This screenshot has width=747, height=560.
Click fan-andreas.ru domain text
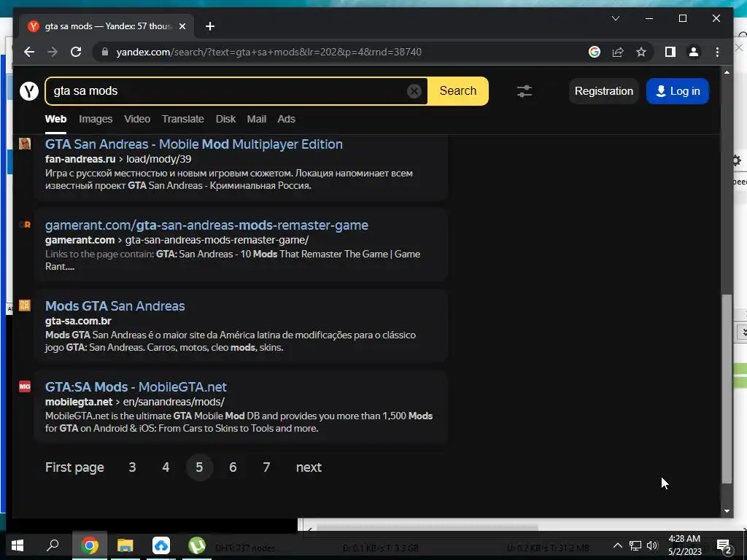80,159
